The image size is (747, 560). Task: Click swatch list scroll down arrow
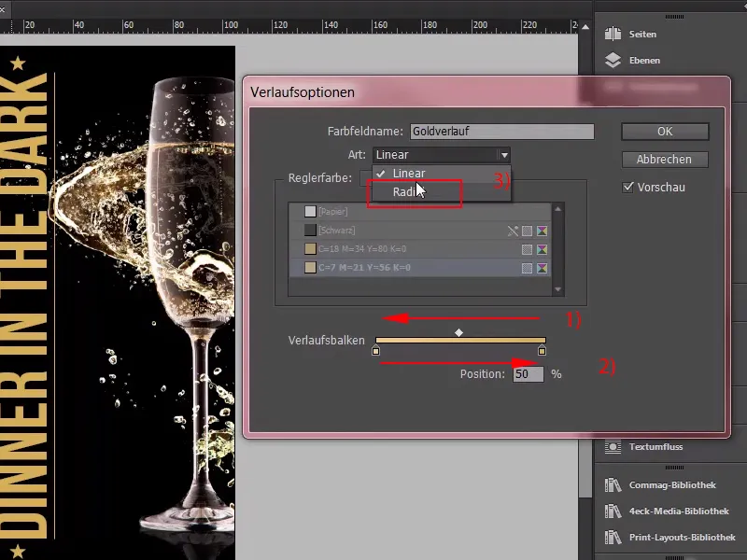click(x=557, y=289)
